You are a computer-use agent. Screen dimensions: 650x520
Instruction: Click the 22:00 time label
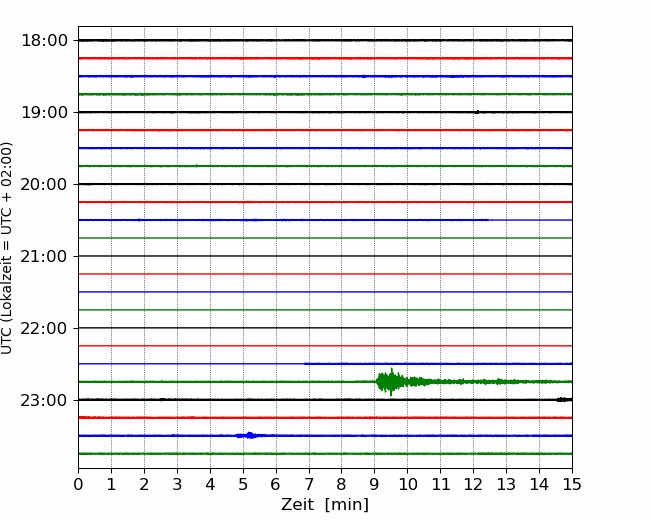click(x=44, y=328)
